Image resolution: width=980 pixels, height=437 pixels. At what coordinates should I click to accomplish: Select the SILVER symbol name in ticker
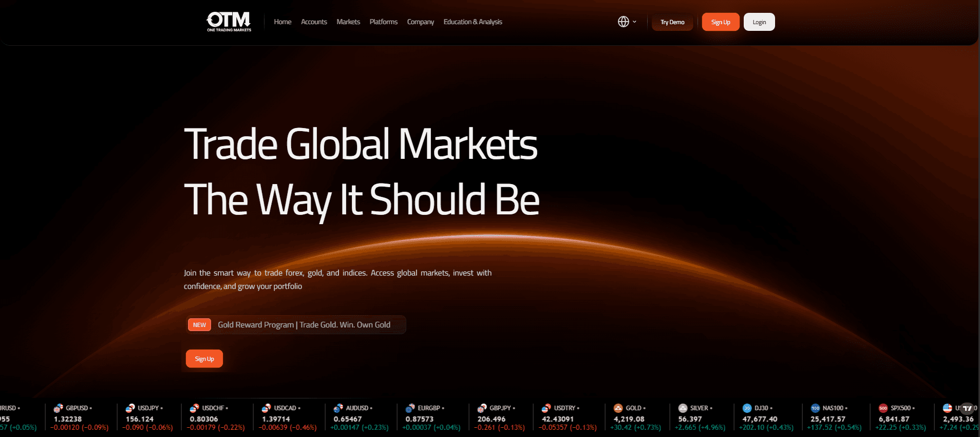tap(699, 408)
